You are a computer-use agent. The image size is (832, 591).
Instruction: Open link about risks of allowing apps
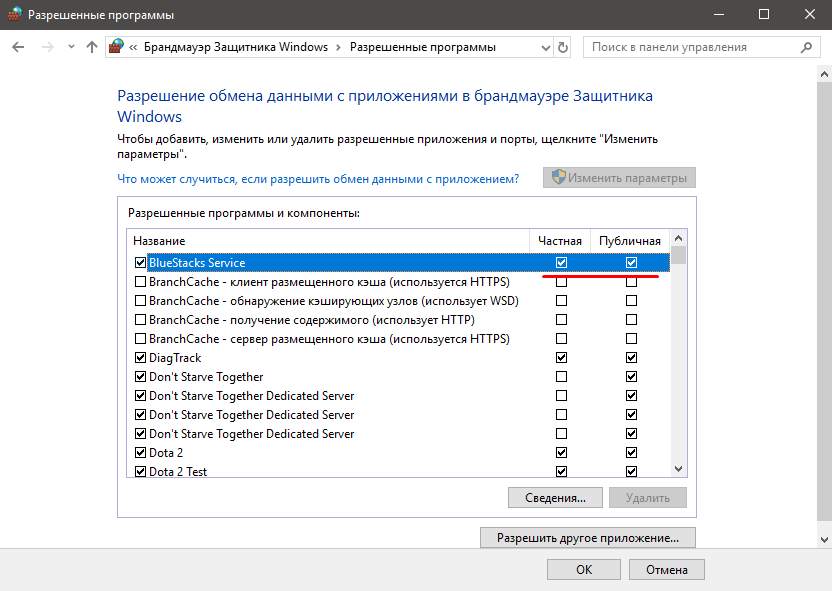point(318,179)
